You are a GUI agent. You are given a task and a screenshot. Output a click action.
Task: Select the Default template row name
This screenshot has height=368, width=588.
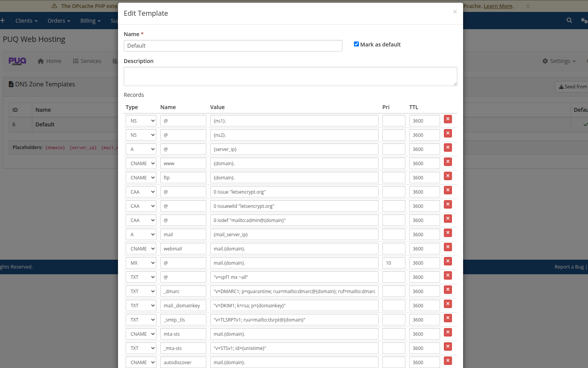click(x=45, y=124)
